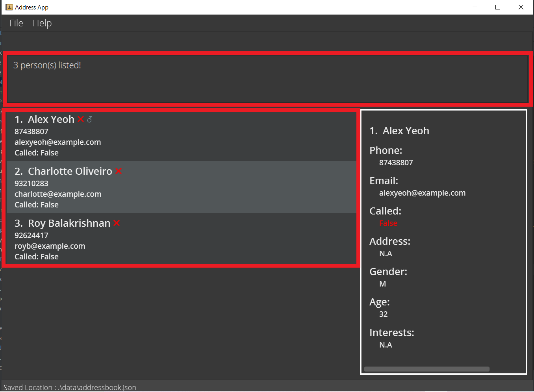Maximize the Address App window

(x=498, y=7)
